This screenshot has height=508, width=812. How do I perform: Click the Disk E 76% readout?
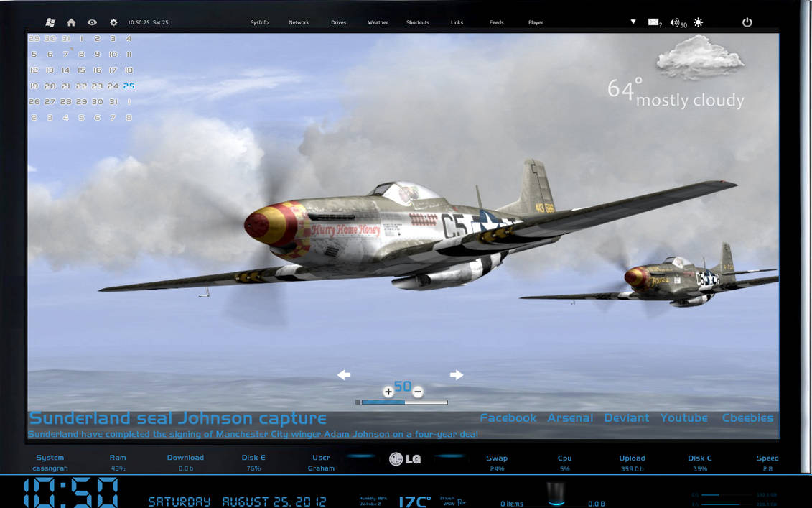click(253, 463)
